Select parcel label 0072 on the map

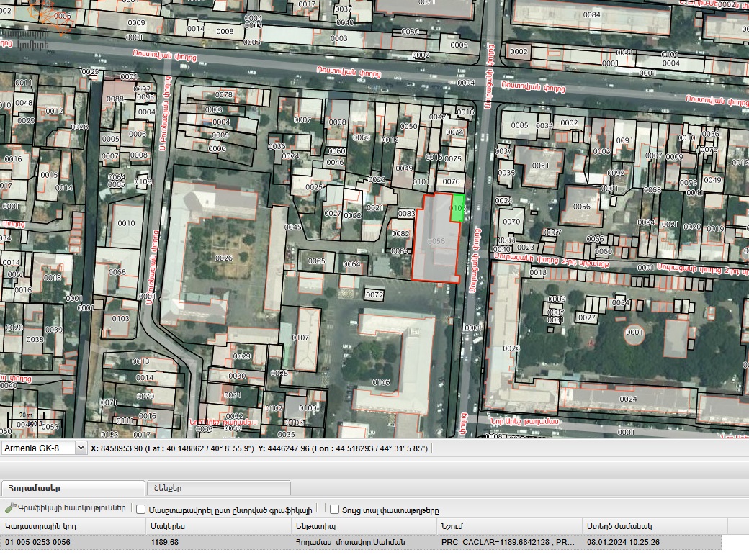coord(374,295)
